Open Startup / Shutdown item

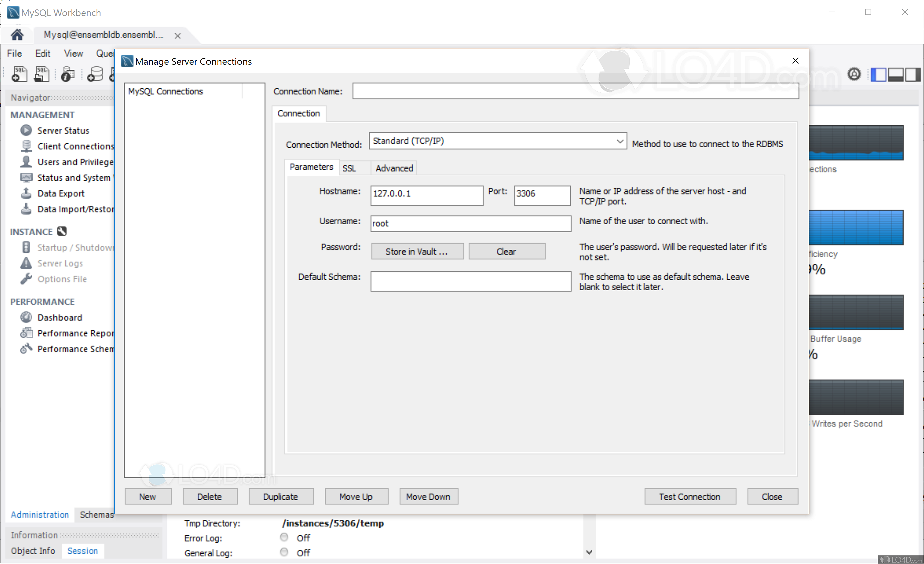(x=67, y=248)
